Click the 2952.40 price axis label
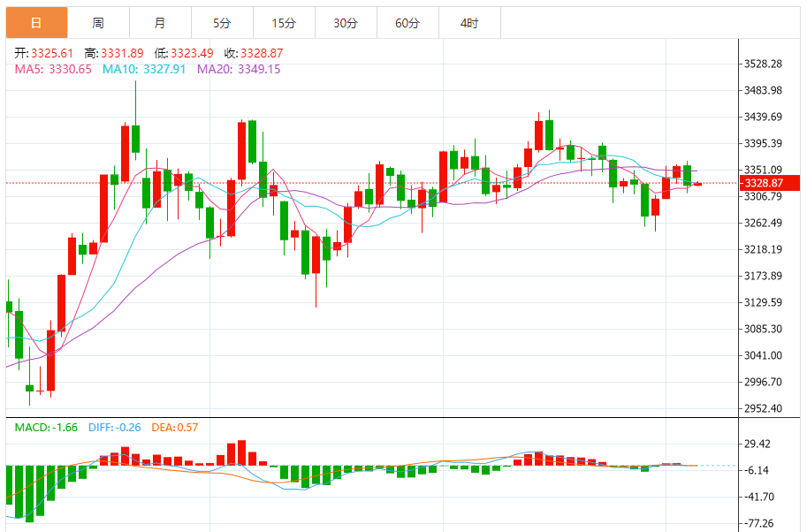Viewport: 807px width, 532px height. coord(763,408)
